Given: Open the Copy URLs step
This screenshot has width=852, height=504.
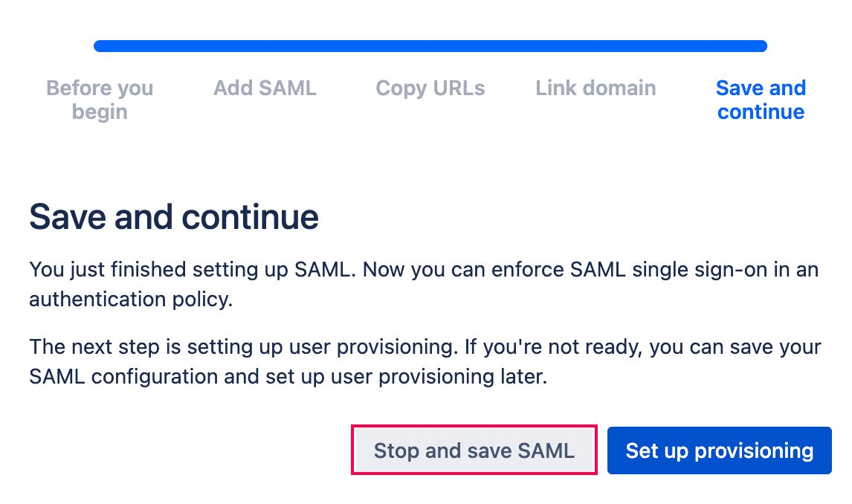Looking at the screenshot, I should tap(430, 88).
